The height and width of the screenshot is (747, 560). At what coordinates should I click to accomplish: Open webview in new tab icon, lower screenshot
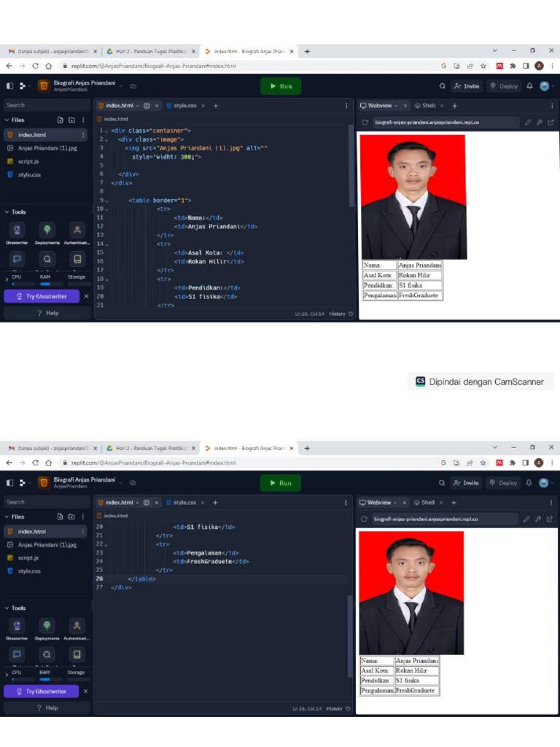[x=550, y=519]
